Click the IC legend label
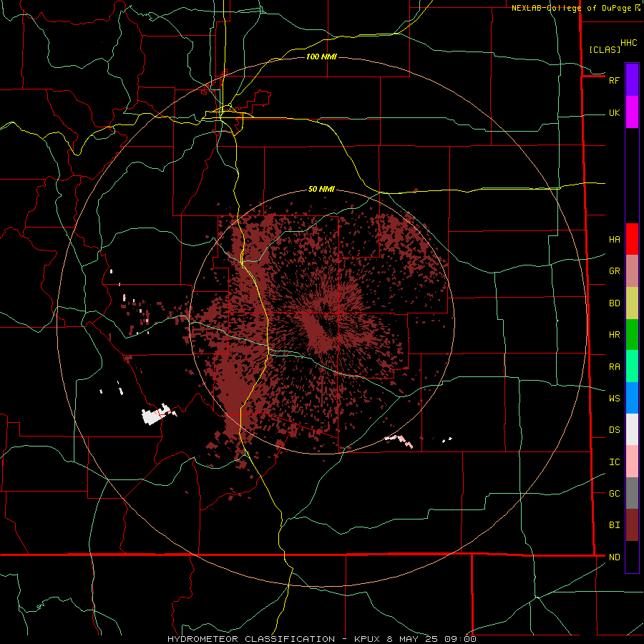 (x=614, y=462)
